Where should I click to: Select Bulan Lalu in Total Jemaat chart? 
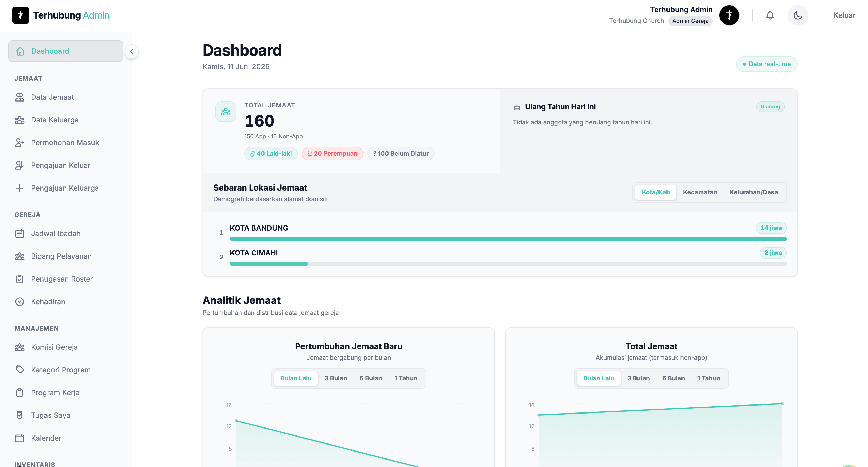point(599,378)
